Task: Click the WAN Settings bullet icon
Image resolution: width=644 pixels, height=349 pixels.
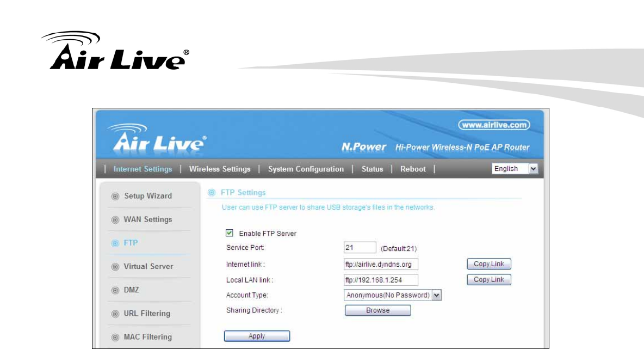Action: click(x=115, y=220)
